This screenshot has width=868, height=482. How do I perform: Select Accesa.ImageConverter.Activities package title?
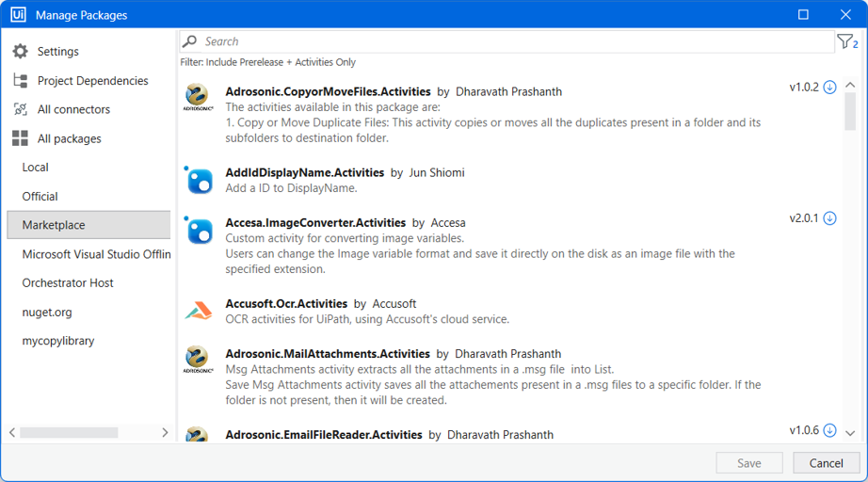(x=315, y=222)
